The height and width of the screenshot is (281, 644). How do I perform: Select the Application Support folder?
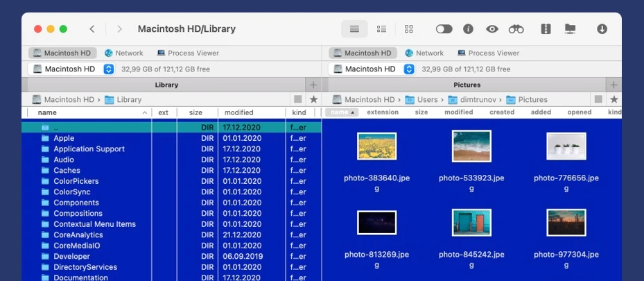tap(89, 149)
